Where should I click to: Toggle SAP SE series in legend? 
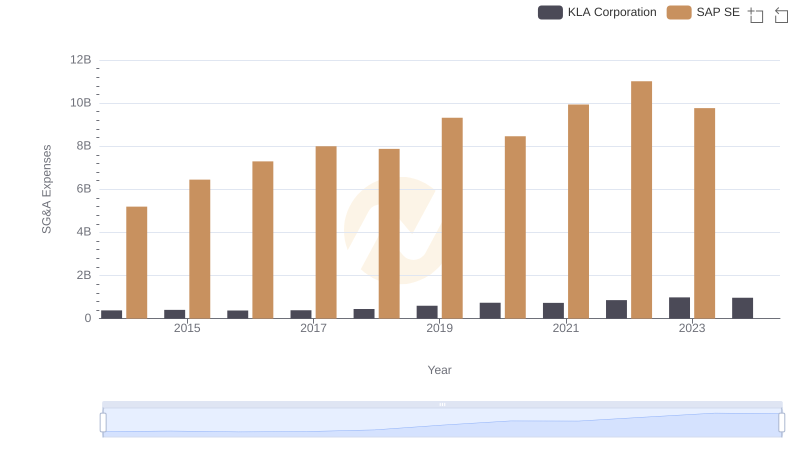(703, 12)
